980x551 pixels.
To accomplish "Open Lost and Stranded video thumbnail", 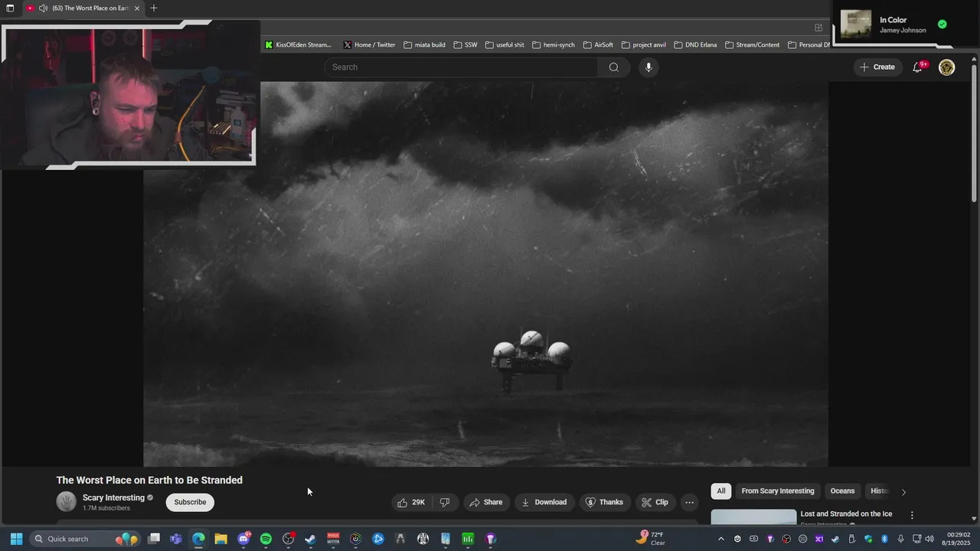I will [x=753, y=517].
